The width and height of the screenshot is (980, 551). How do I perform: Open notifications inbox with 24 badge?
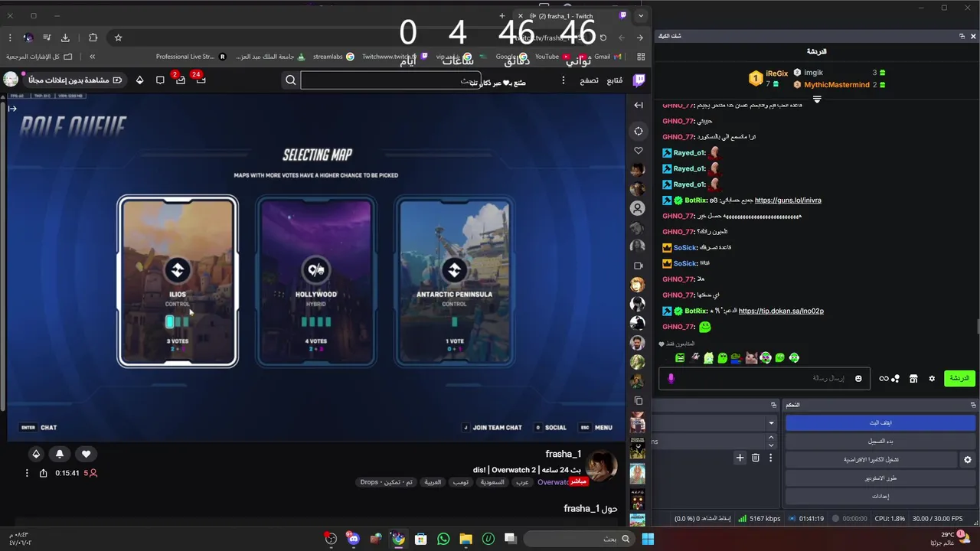200,80
